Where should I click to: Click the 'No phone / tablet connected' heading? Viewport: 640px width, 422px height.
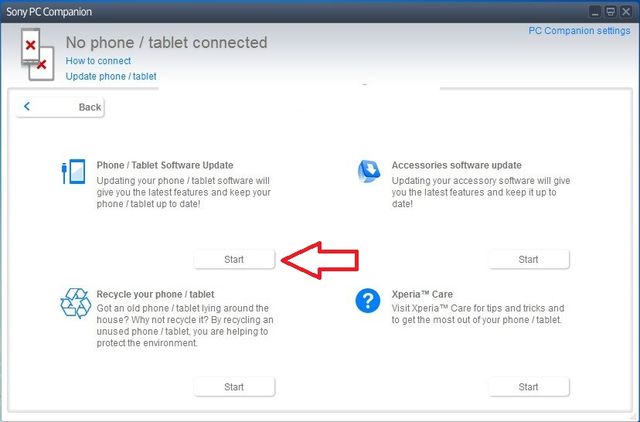(167, 42)
